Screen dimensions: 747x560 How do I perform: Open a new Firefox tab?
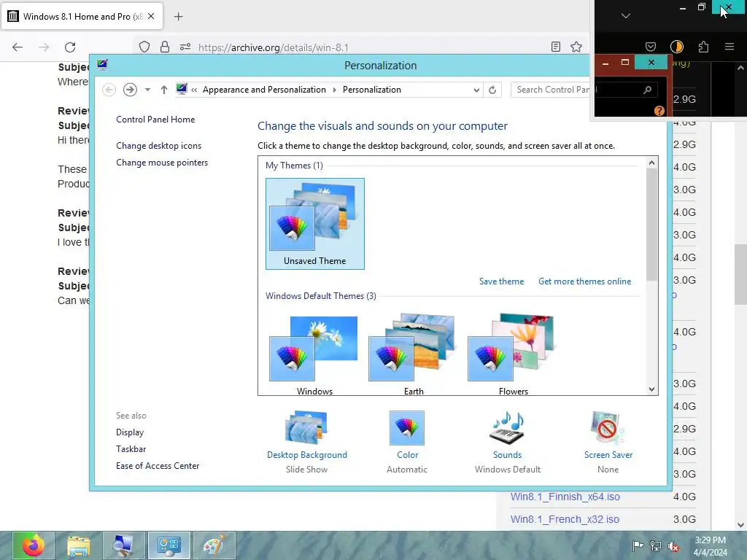178,17
